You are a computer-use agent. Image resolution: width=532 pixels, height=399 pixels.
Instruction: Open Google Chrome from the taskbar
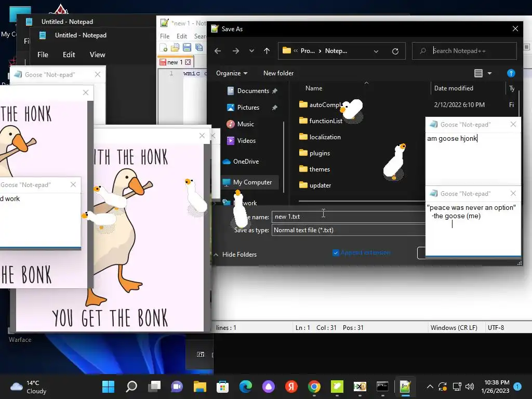(x=314, y=387)
